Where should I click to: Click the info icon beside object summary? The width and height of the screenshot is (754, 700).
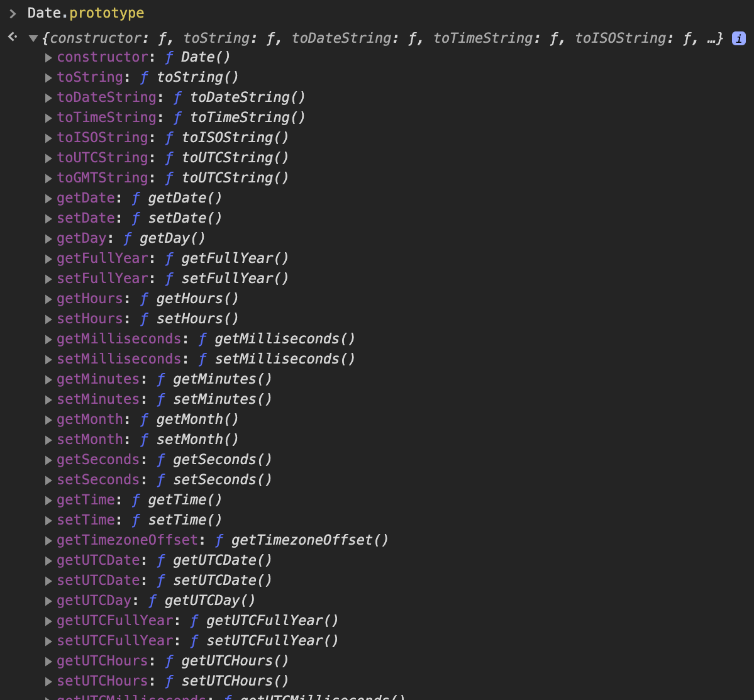click(738, 38)
